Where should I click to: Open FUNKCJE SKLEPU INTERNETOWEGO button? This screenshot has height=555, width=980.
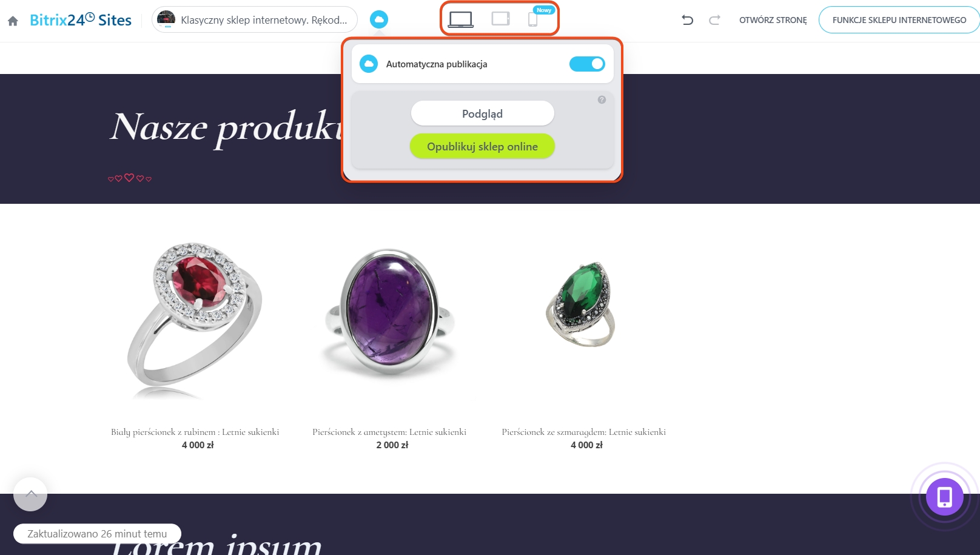point(899,20)
